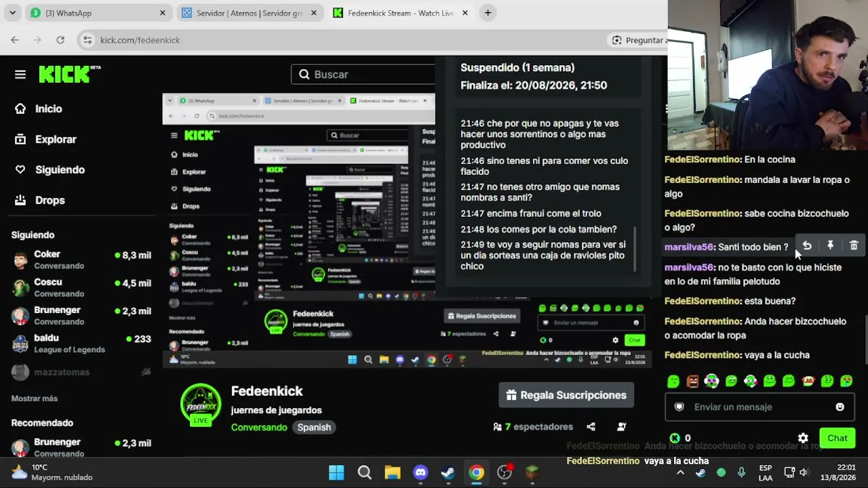This screenshot has width=868, height=488.
Task: Click the Buscar search field
Action: 363,75
